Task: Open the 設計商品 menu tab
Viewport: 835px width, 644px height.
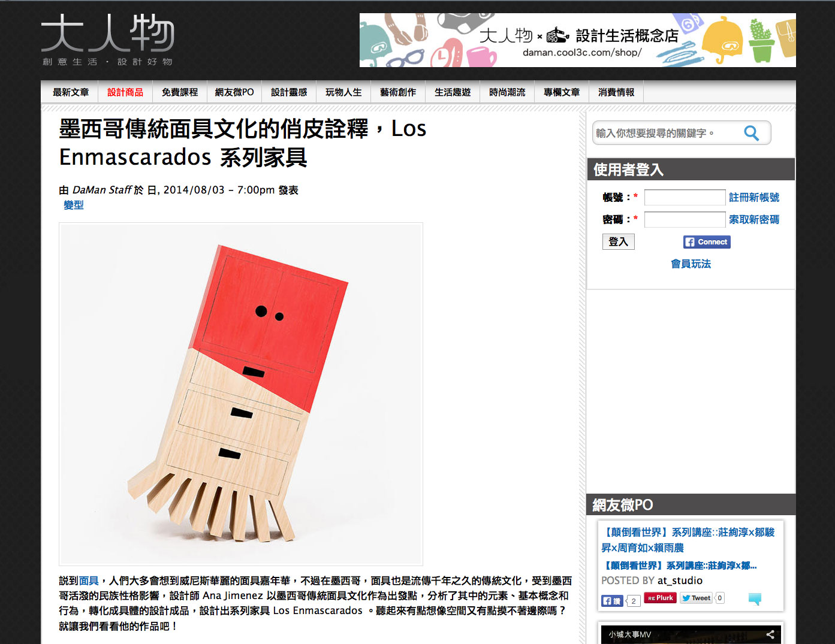Action: (x=125, y=92)
